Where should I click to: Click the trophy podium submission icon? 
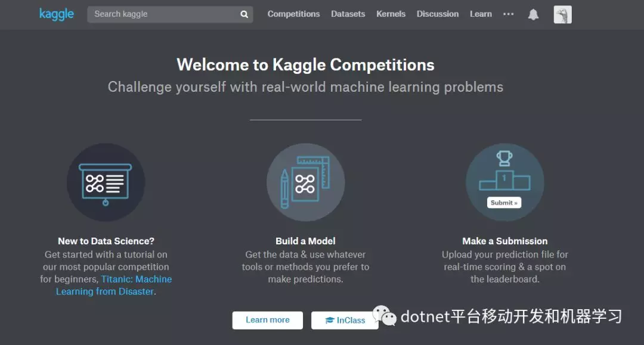tap(505, 182)
